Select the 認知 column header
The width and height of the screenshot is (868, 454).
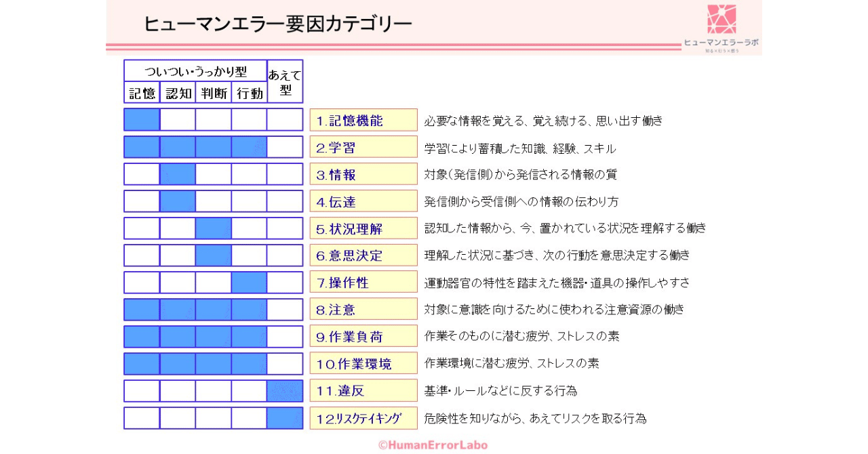[178, 93]
